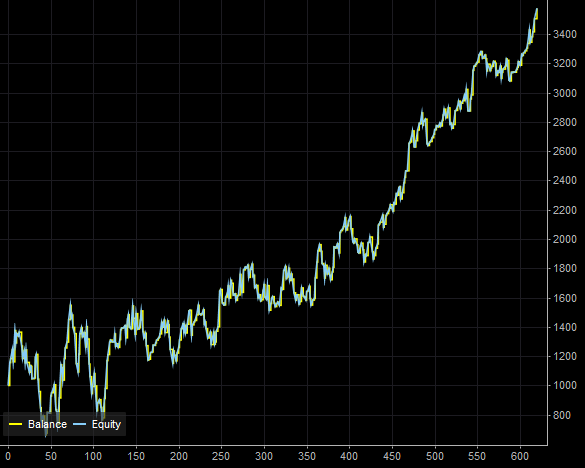Select the 800 y-axis label
Screen dimensions: 585x468
point(562,415)
